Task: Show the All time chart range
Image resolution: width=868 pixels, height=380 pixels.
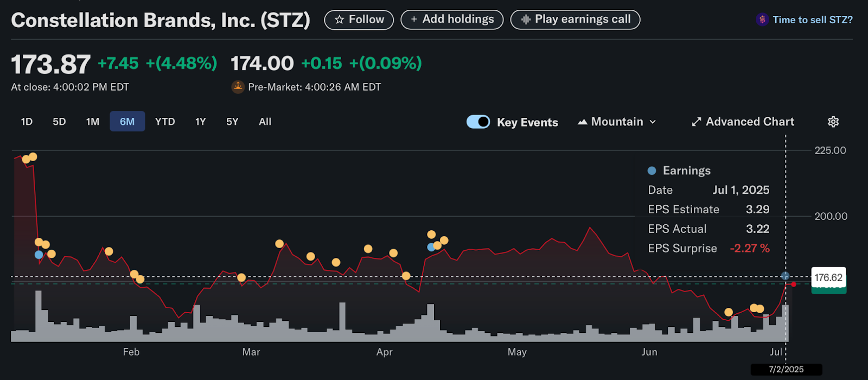Action: pyautogui.click(x=265, y=122)
